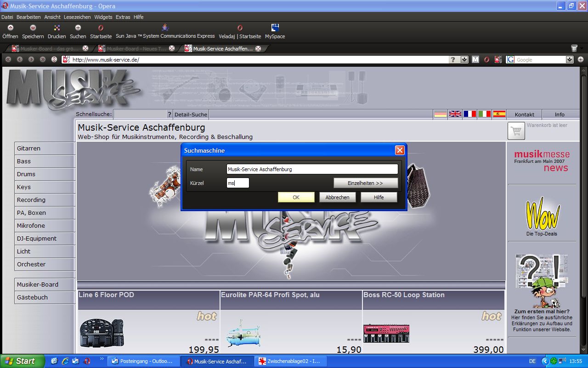Screen dimensions: 588x368
Task: Click the rewind navigation button
Action: (8, 59)
